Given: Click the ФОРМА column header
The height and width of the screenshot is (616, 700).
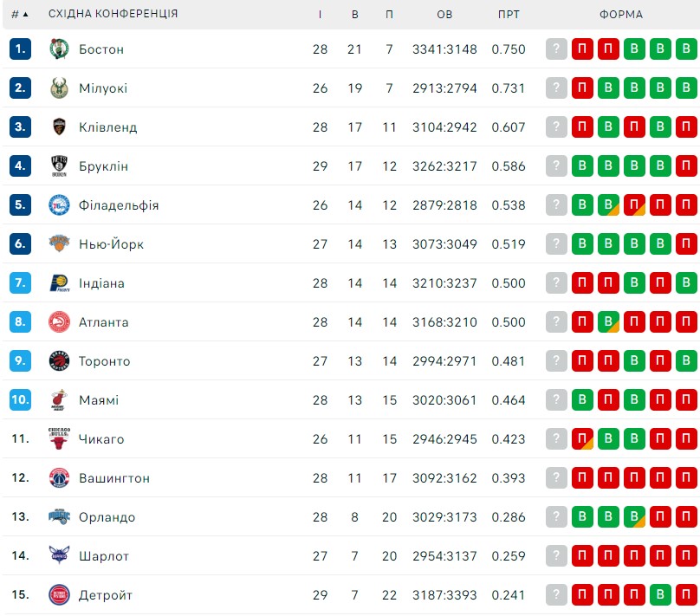Looking at the screenshot, I should pyautogui.click(x=621, y=14).
